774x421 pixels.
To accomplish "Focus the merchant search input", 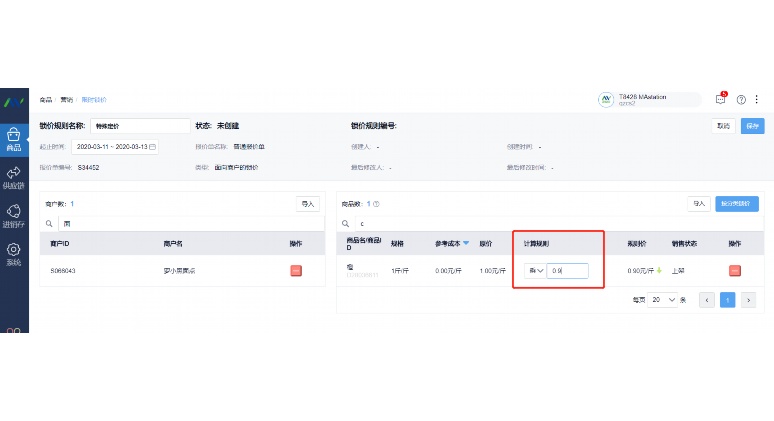I will click(x=192, y=224).
